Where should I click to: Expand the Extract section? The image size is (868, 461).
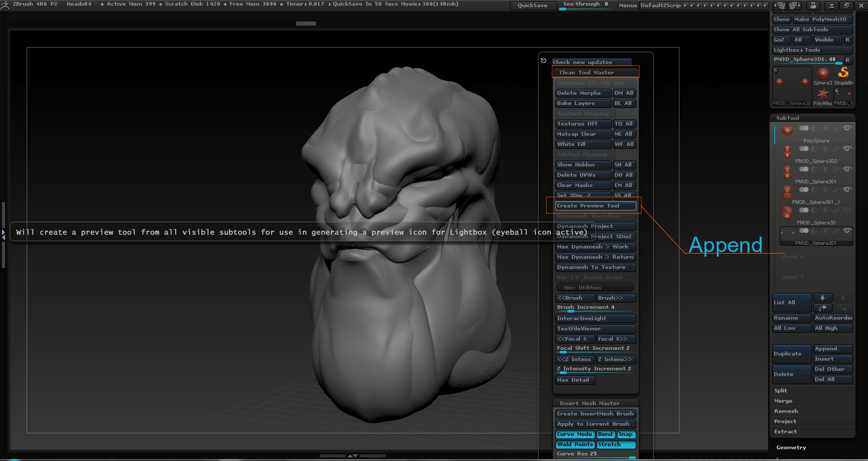click(786, 432)
